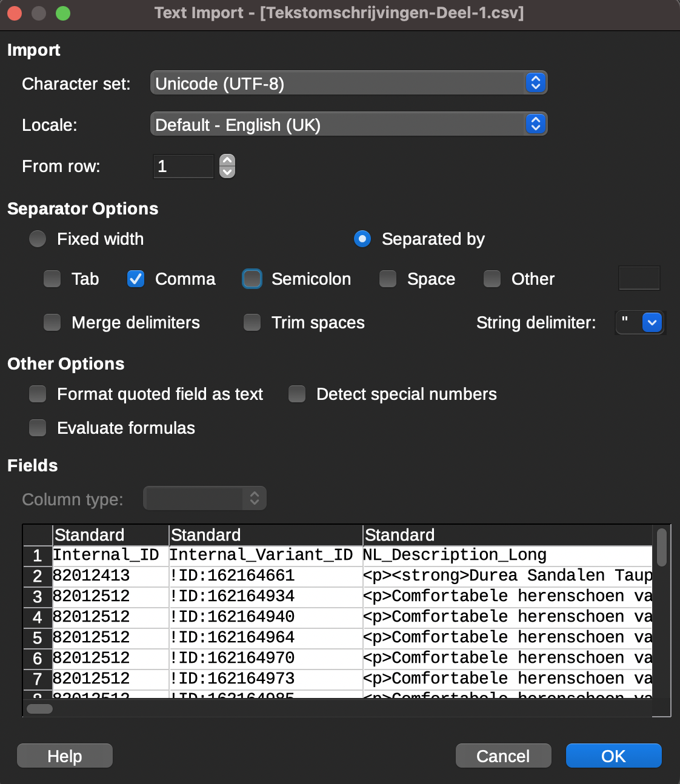
Task: Click the From row stepper arrows
Action: [227, 166]
